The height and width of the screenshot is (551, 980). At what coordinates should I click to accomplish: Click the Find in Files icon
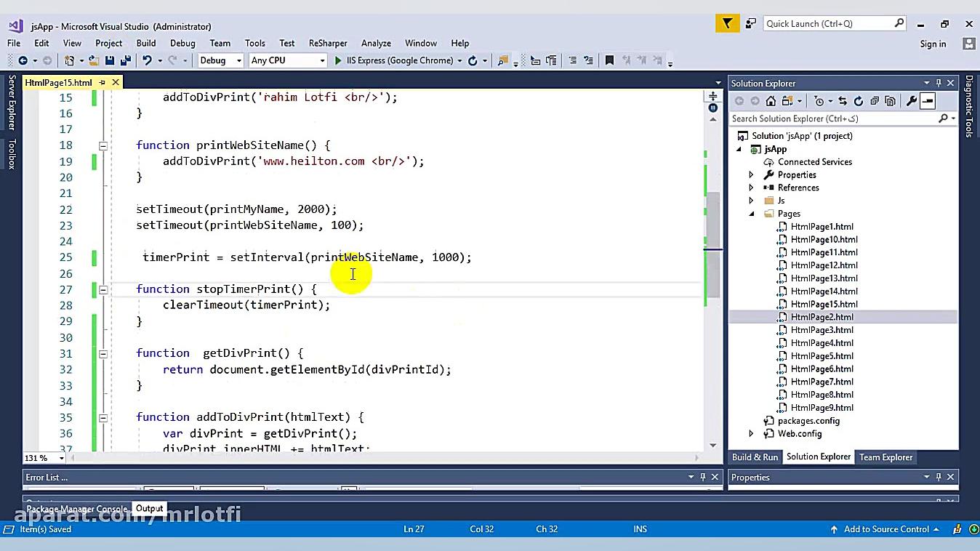502,61
